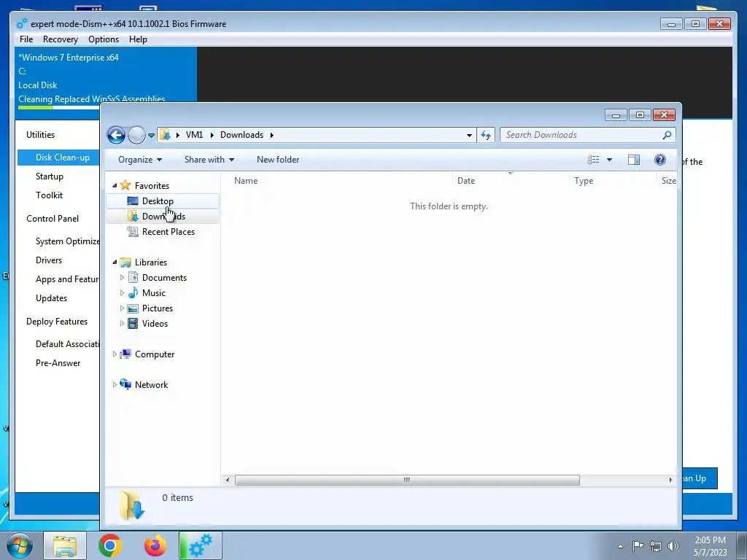Screen dimensions: 747x560
Task: Expand the Computer node
Action: (115, 354)
